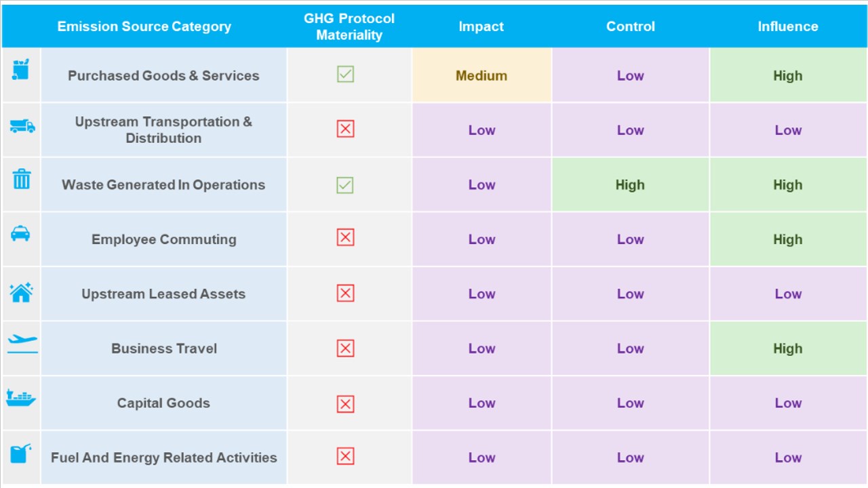The height and width of the screenshot is (488, 868).
Task: Select the High control cell for Waste Generated
Action: coord(630,185)
